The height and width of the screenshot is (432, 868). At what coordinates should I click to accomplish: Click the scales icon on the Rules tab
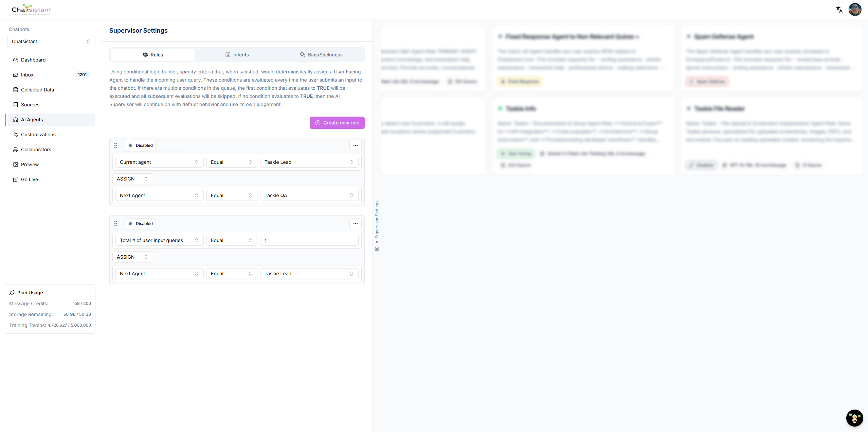(145, 55)
